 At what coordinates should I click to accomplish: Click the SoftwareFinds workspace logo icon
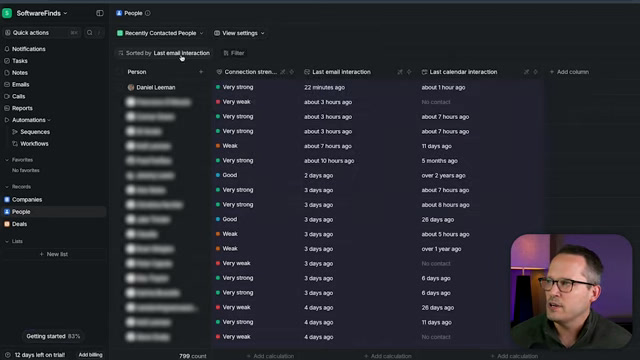(x=7, y=13)
